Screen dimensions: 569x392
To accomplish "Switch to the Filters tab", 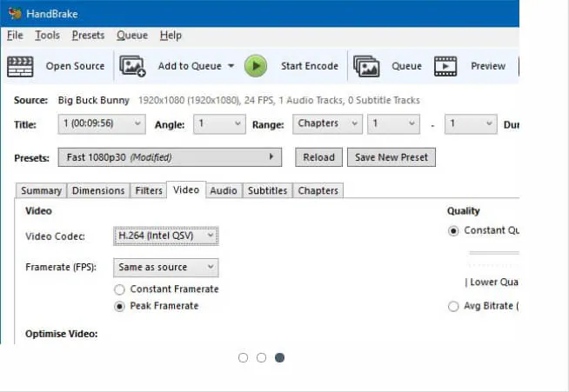I will click(149, 190).
